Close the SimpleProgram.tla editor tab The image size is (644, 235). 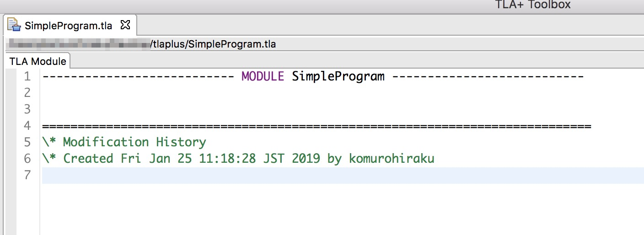[x=125, y=24]
